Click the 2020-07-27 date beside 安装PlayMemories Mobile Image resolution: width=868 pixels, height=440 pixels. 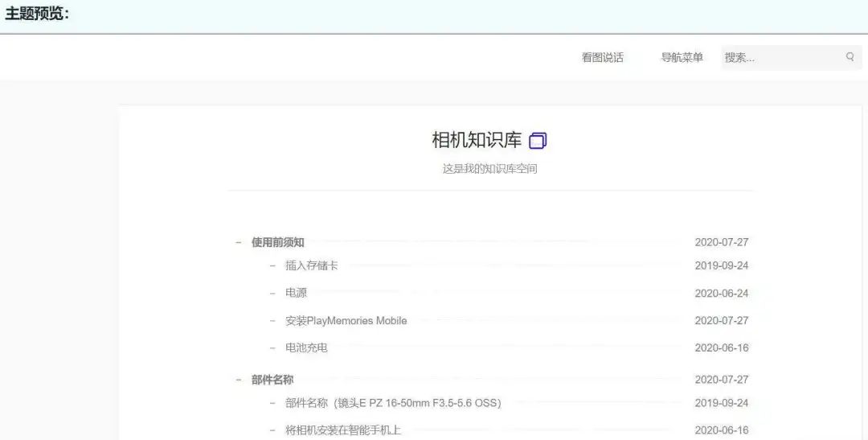tap(721, 320)
